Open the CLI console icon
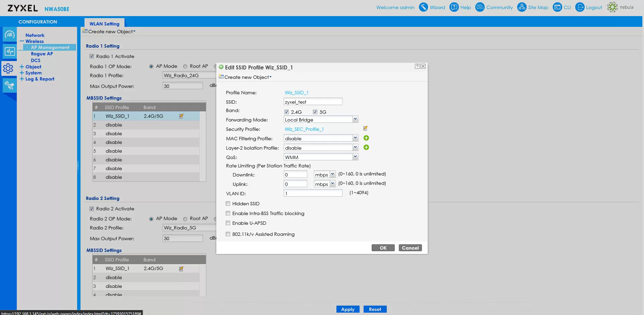Screen dimensions: 644x315 [x=557, y=7]
